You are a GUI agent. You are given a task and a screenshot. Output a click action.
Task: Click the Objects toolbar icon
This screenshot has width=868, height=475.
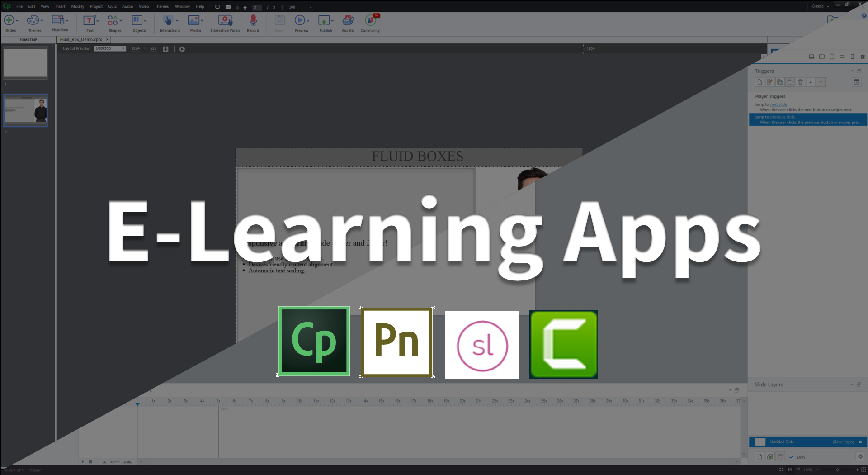click(x=137, y=20)
